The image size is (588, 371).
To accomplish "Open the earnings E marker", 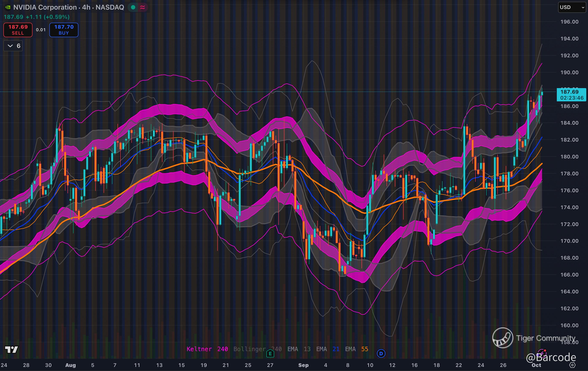I will (x=270, y=353).
